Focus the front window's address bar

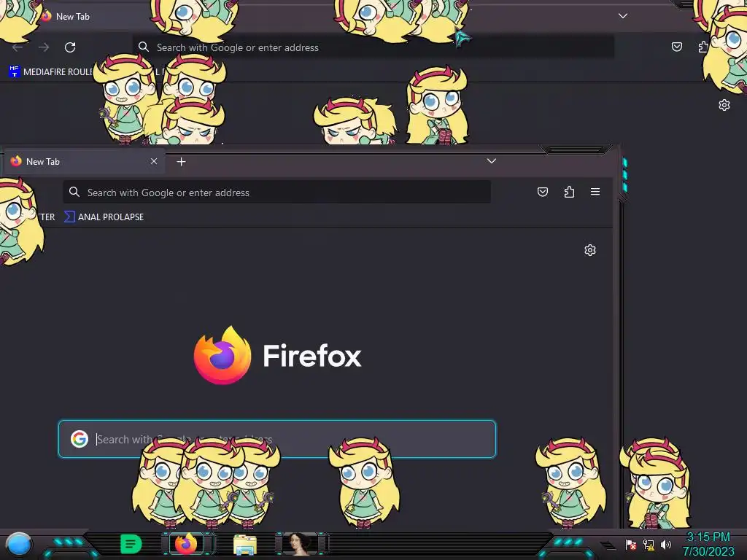[x=276, y=192]
